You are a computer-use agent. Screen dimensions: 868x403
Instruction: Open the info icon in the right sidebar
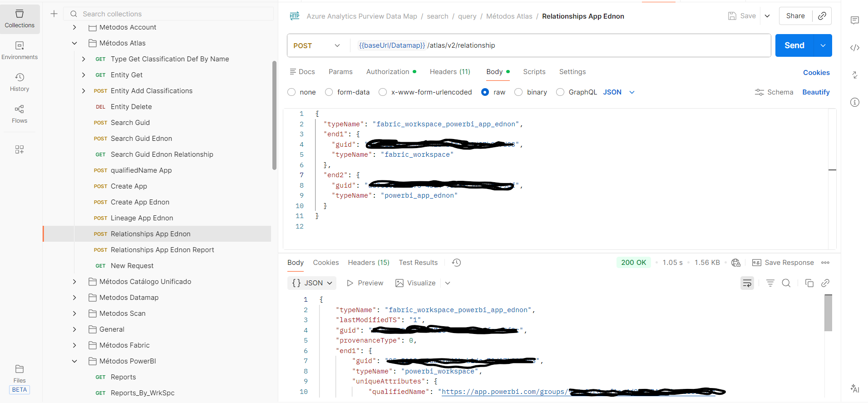tap(855, 102)
